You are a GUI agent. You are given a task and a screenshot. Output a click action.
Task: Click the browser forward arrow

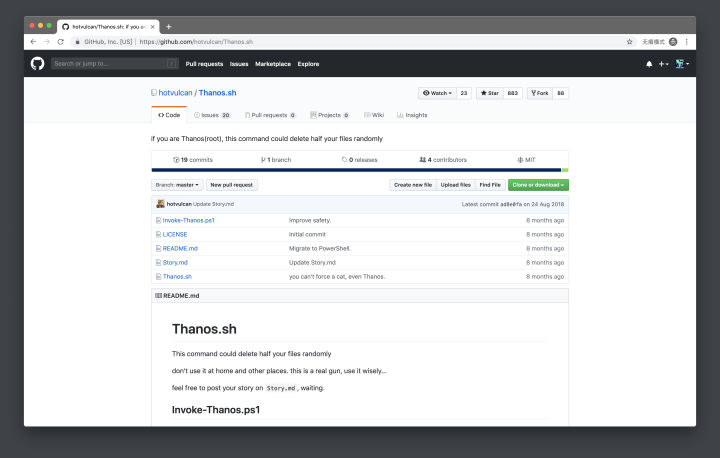(47, 41)
